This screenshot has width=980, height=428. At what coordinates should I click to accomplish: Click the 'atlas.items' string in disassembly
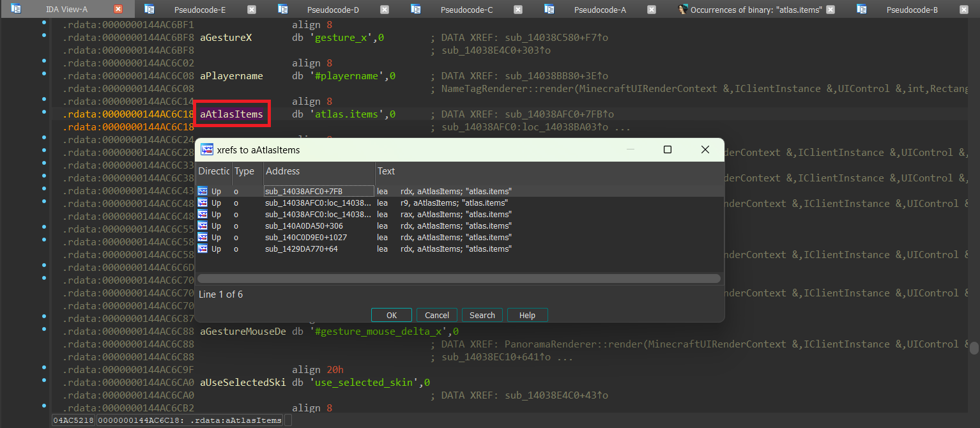coord(347,114)
